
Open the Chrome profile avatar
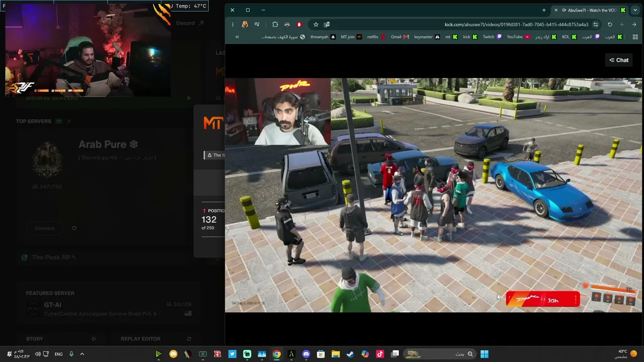(x=245, y=24)
